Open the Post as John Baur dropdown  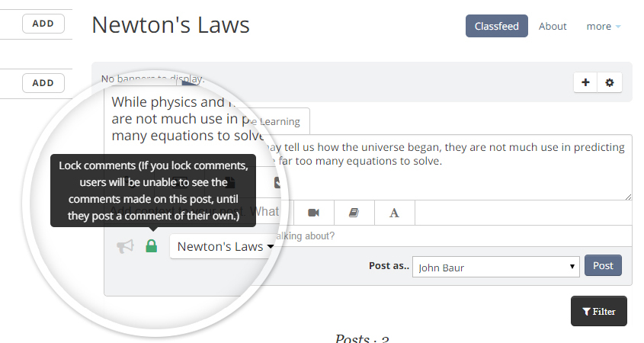tap(495, 267)
